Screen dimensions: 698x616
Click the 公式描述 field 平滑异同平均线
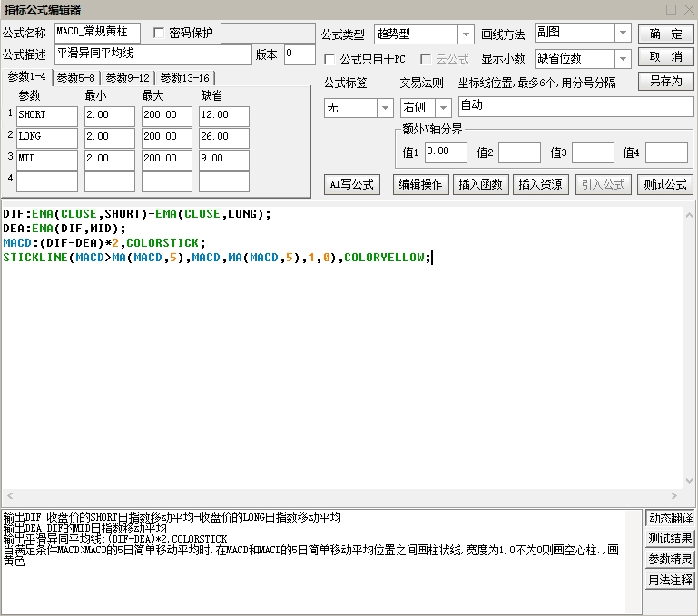(x=153, y=54)
